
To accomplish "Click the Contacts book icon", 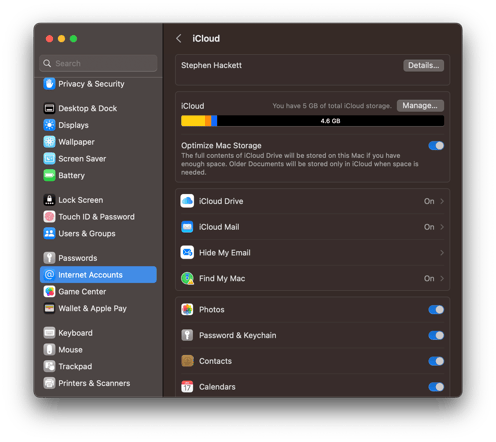I will point(187,361).
